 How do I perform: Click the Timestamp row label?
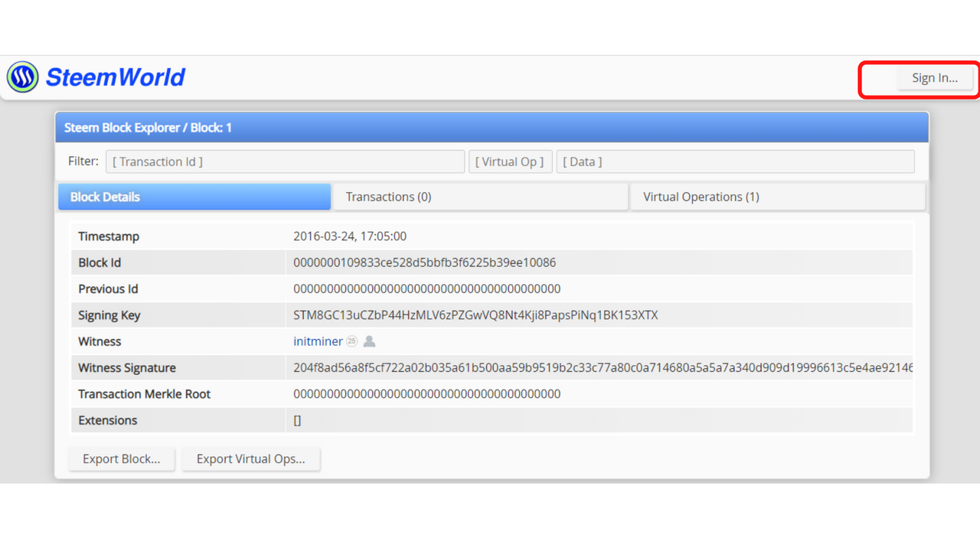109,236
